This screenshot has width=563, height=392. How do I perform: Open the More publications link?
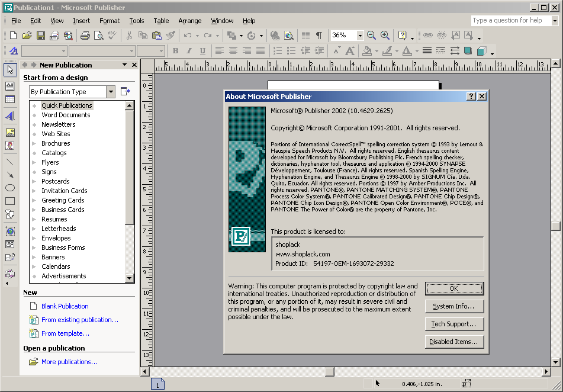(x=69, y=362)
